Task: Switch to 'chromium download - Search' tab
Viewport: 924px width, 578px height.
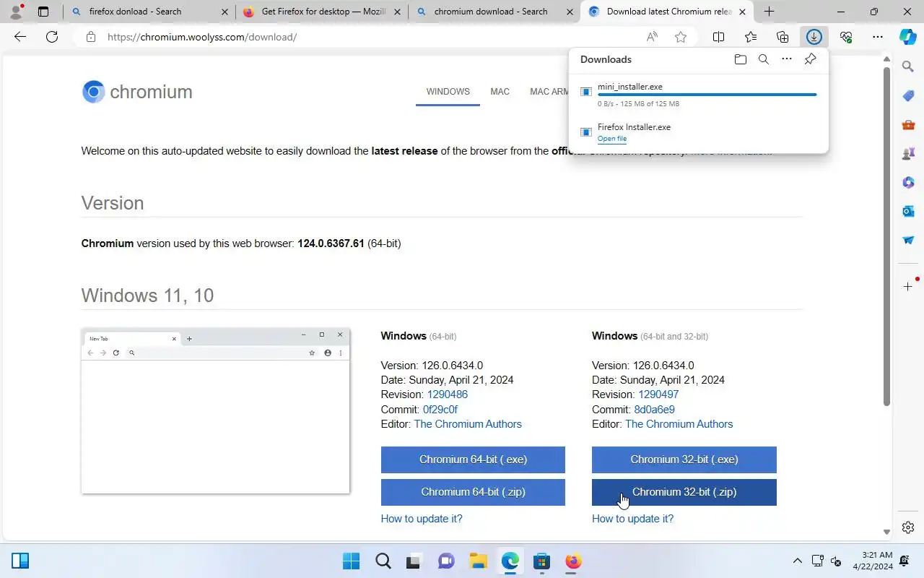Action: tap(494, 12)
